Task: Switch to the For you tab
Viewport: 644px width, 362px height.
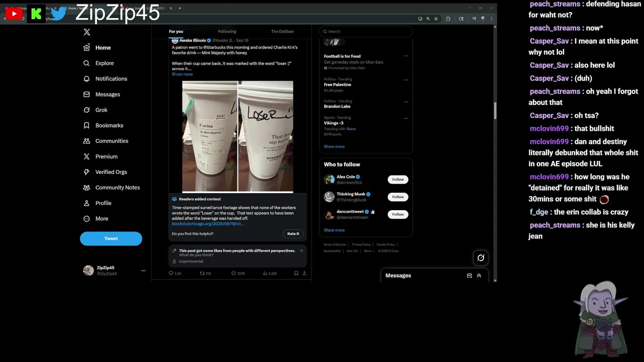Action: click(x=176, y=31)
